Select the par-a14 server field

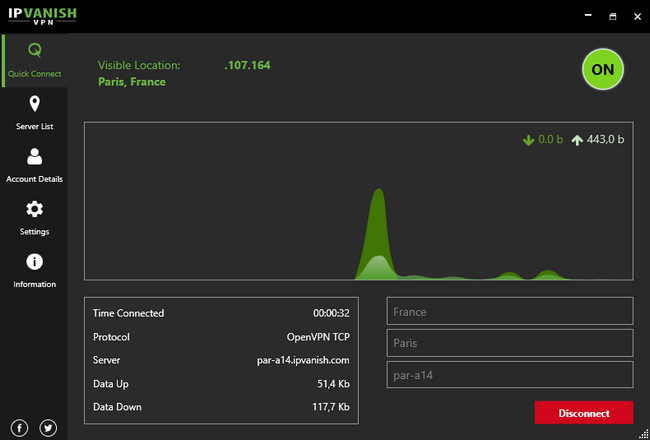510,375
